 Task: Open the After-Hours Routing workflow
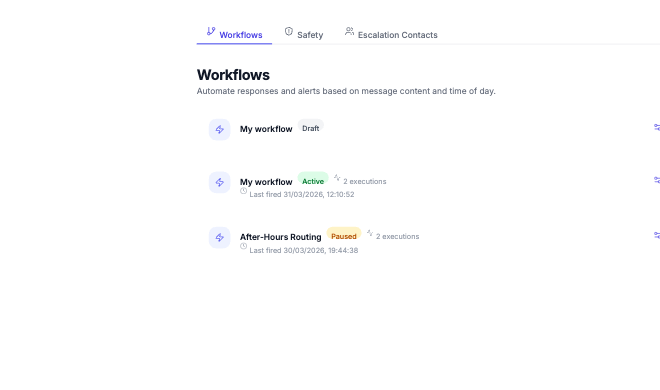pyautogui.click(x=280, y=237)
